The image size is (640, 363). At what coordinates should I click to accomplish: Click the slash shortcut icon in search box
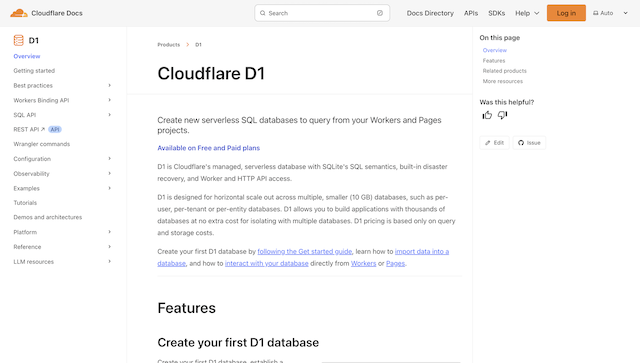coord(380,13)
